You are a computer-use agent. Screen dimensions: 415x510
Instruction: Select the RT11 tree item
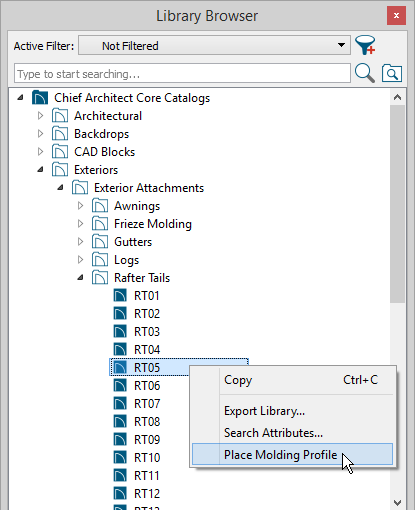click(147, 476)
